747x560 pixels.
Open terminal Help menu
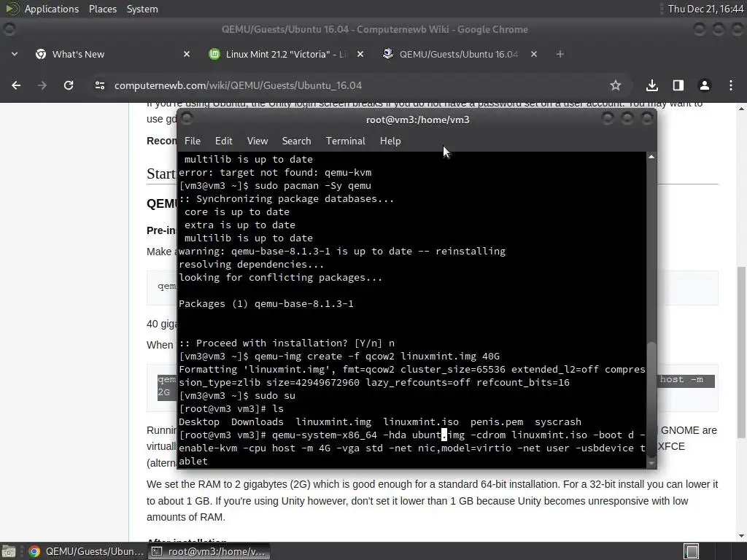(390, 141)
